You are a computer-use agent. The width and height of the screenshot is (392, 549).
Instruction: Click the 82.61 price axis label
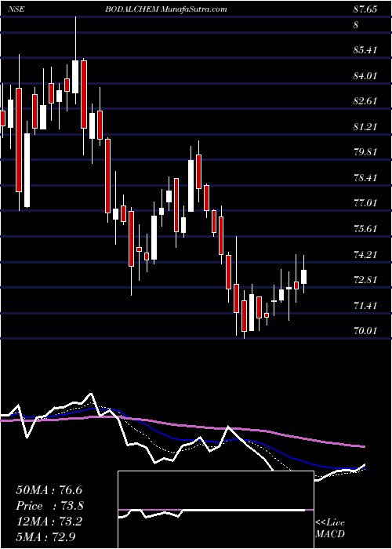tap(365, 101)
